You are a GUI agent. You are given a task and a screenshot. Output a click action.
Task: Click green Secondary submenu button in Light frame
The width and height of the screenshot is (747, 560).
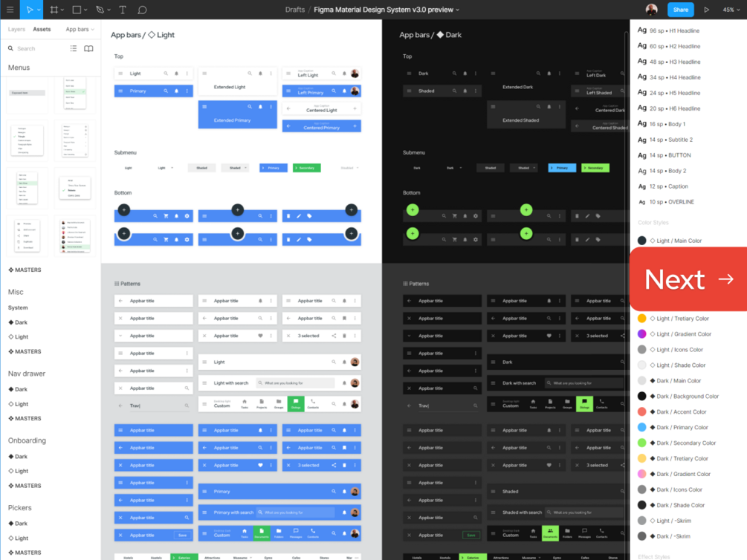(x=307, y=168)
